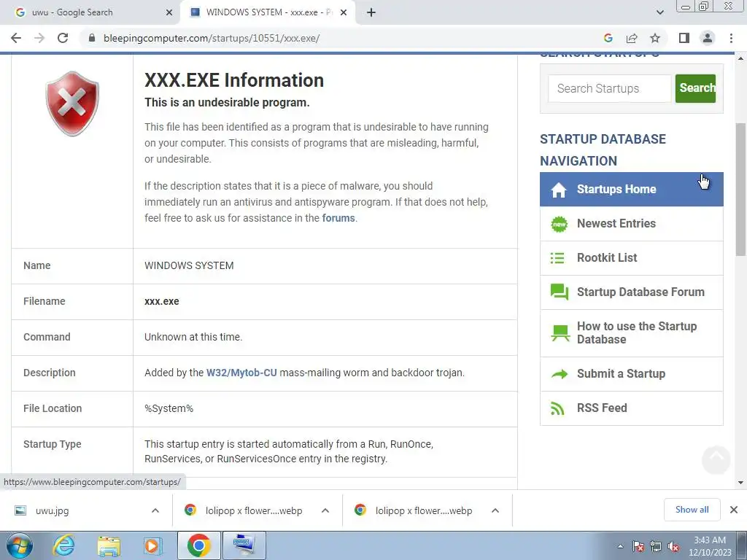The image size is (747, 560).
Task: Click Show all downloads
Action: (x=692, y=510)
